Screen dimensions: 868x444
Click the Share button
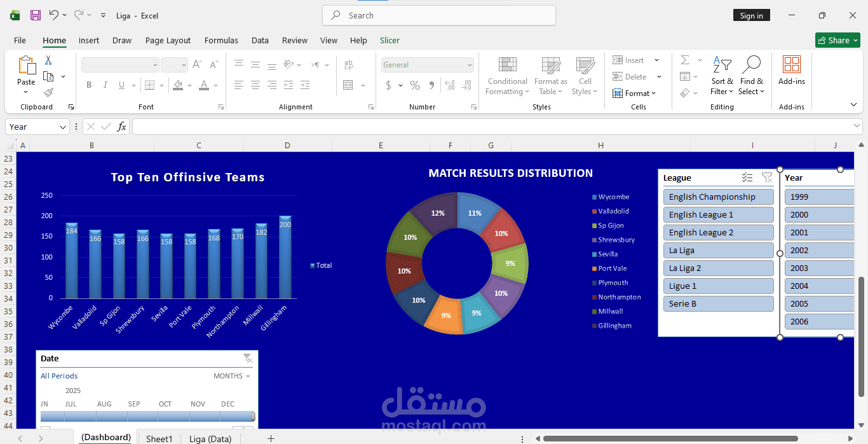[x=837, y=40]
